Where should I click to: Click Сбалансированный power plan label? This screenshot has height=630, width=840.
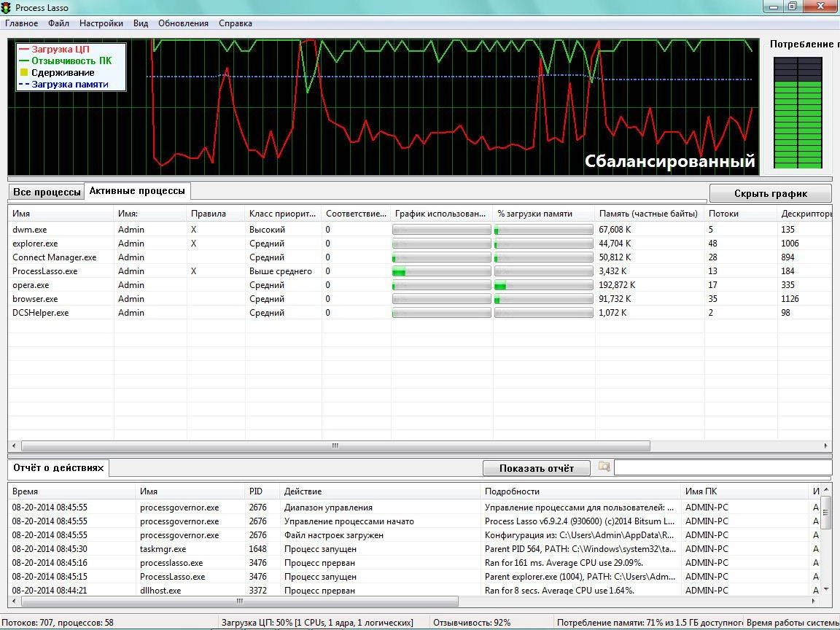coord(669,160)
